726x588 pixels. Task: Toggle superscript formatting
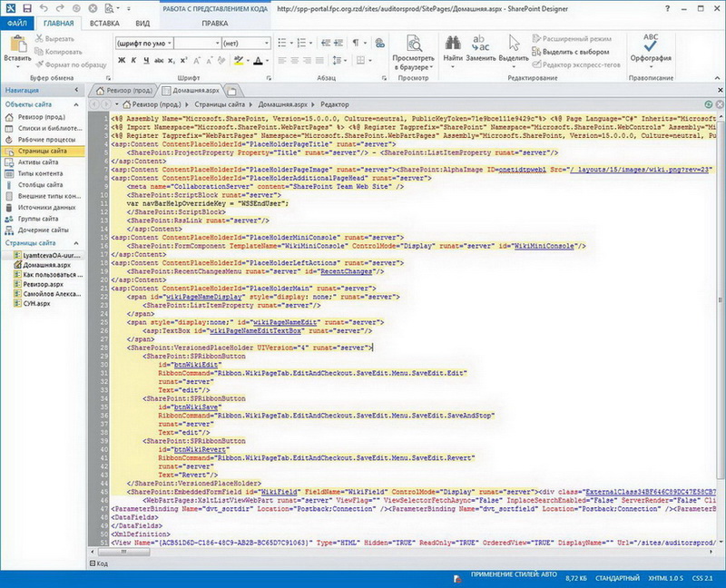[184, 60]
